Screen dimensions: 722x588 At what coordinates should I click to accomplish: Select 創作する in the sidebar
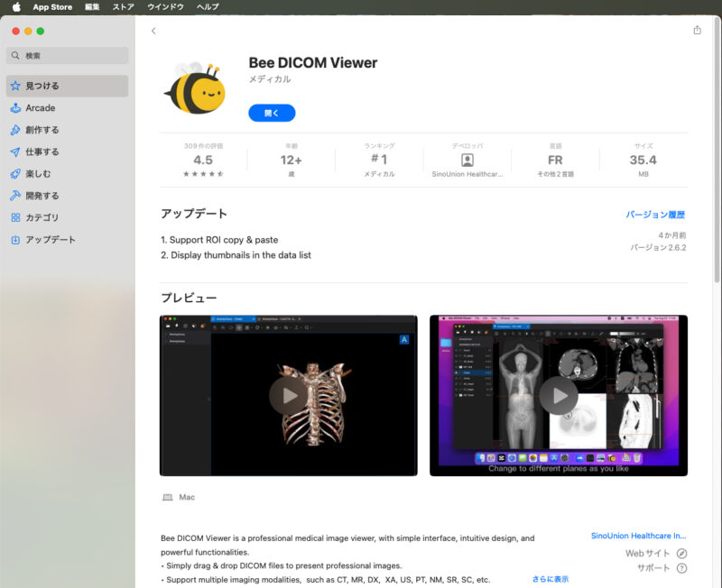coord(67,130)
